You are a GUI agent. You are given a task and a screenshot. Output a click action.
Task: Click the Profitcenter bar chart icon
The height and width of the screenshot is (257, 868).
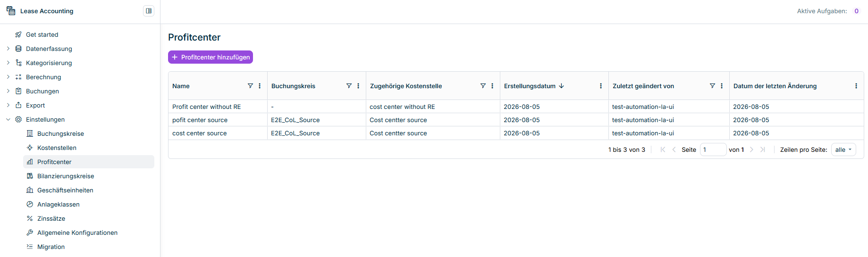coord(30,162)
